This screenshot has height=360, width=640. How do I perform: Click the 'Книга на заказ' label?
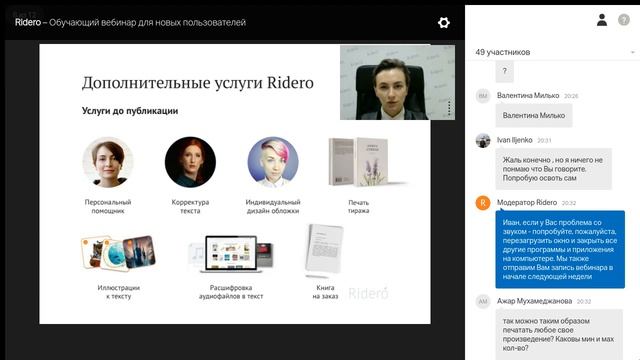coord(325,292)
